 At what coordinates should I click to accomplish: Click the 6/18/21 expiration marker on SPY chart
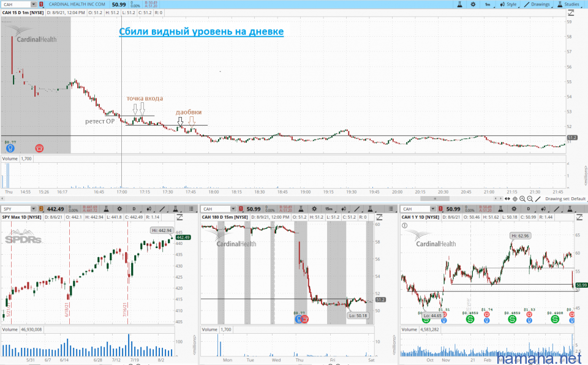point(67,310)
